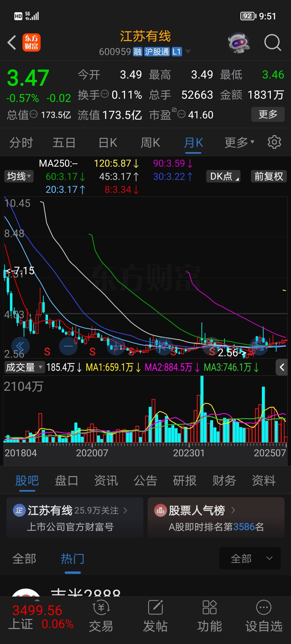Toggle 前复权 adjustment mode
291x644 pixels.
tap(269, 176)
